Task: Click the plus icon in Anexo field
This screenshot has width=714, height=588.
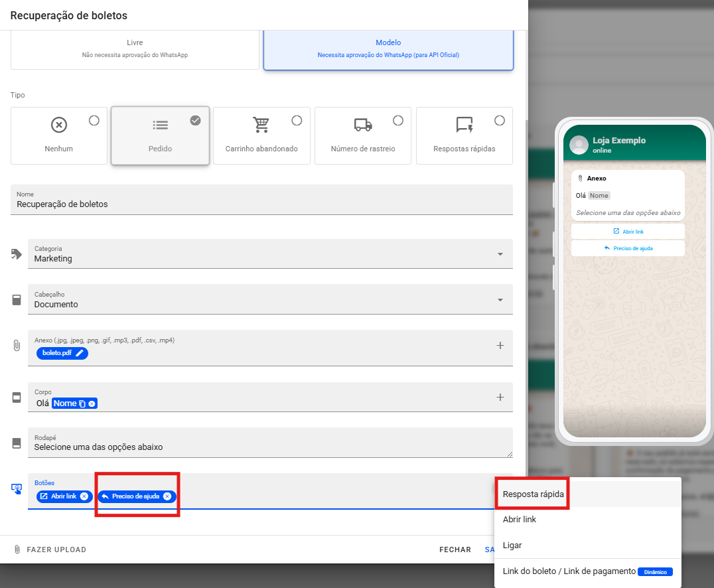Action: [500, 345]
